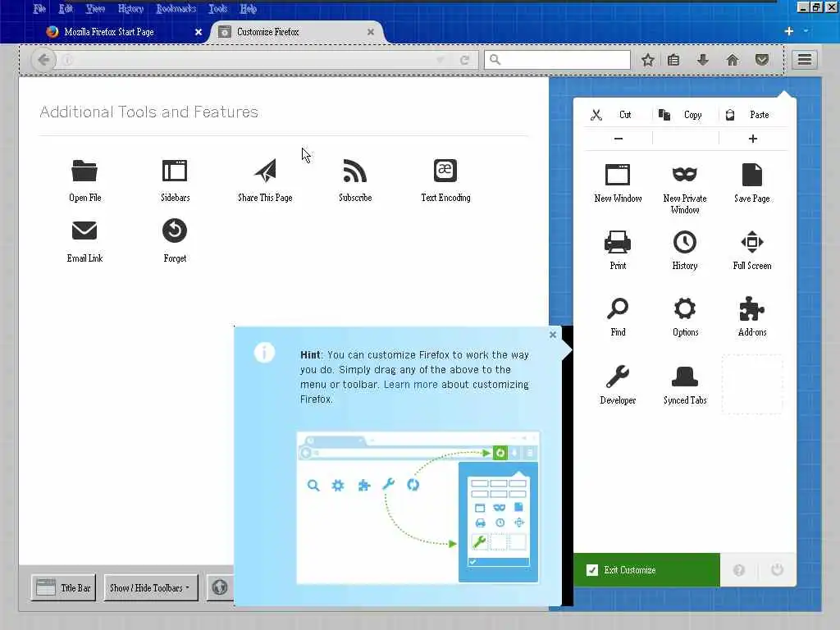
Task: Expand the Show / Hide Toolbars dropdown
Action: pos(151,587)
